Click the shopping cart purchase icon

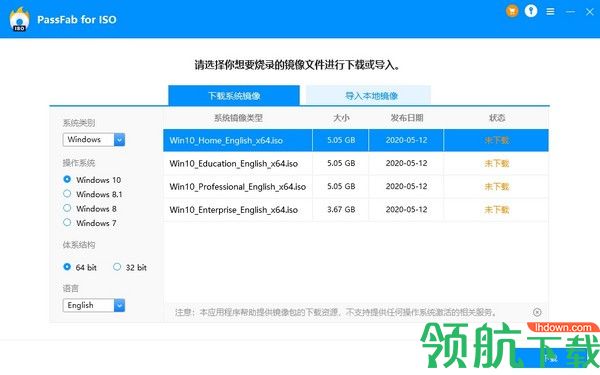(512, 11)
